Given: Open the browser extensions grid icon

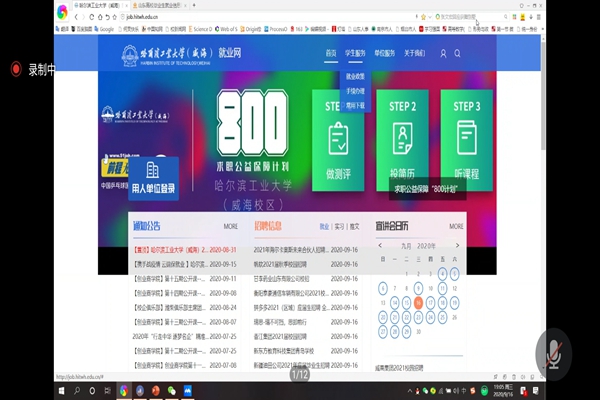Looking at the screenshot, I should point(514,17).
